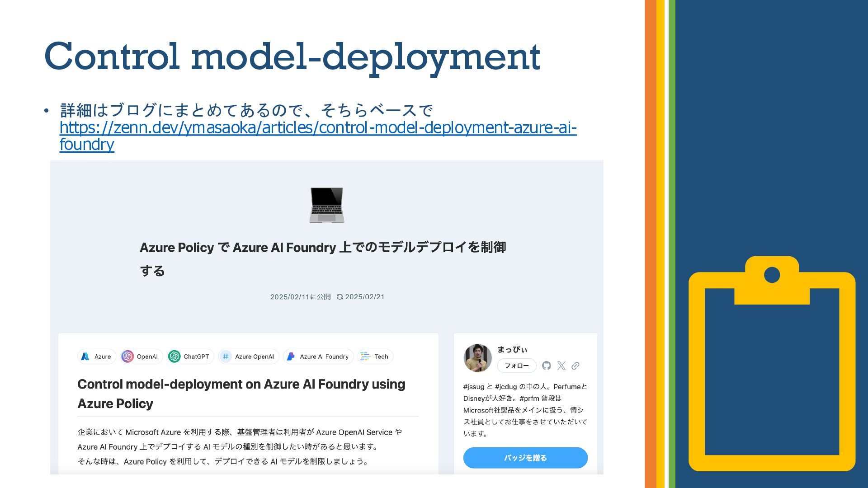The height and width of the screenshot is (488, 868).
Task: Click the Azure AI Foundry tag icon
Action: click(x=291, y=357)
